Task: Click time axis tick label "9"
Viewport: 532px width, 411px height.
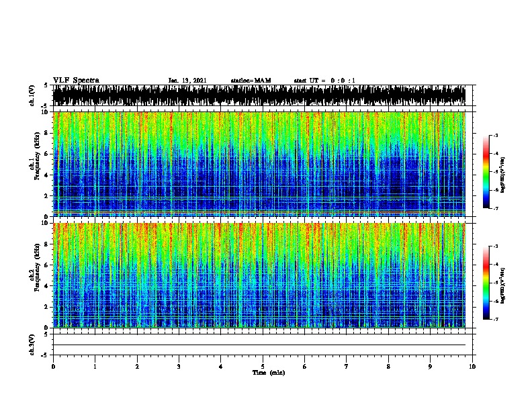Action: [x=430, y=367]
